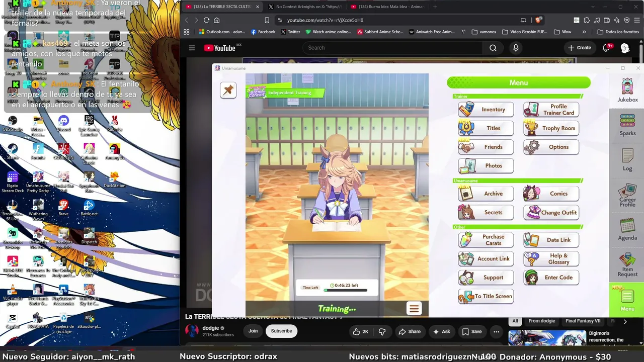
Task: Open the YouTube account avatar menu
Action: (x=625, y=48)
